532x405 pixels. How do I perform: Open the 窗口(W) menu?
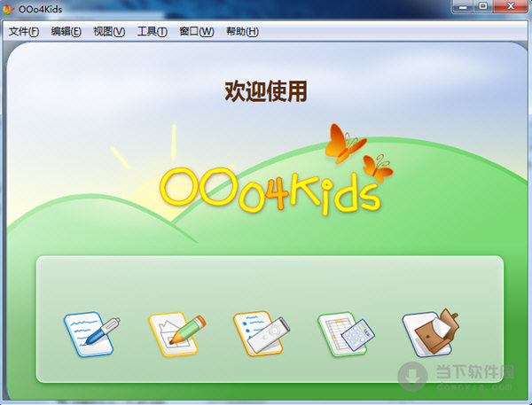pyautogui.click(x=197, y=32)
